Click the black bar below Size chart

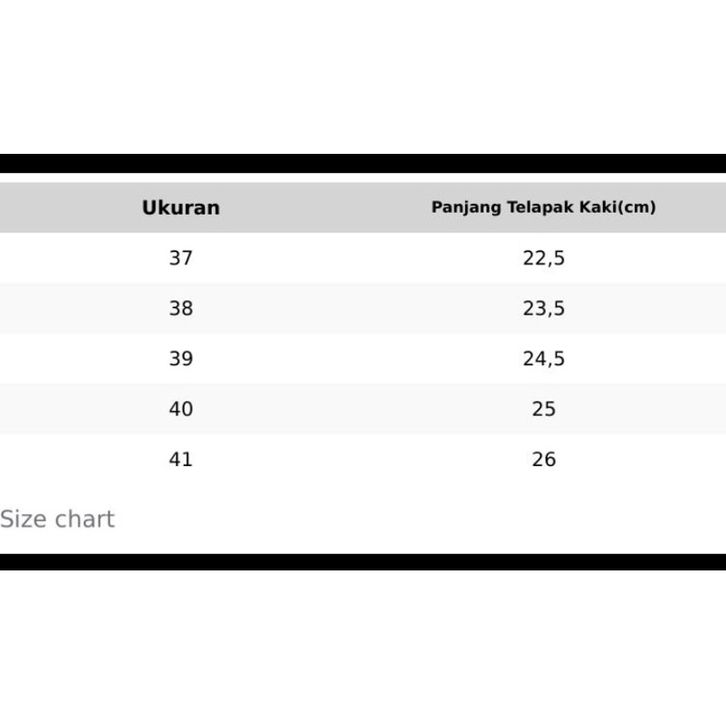pos(363,562)
